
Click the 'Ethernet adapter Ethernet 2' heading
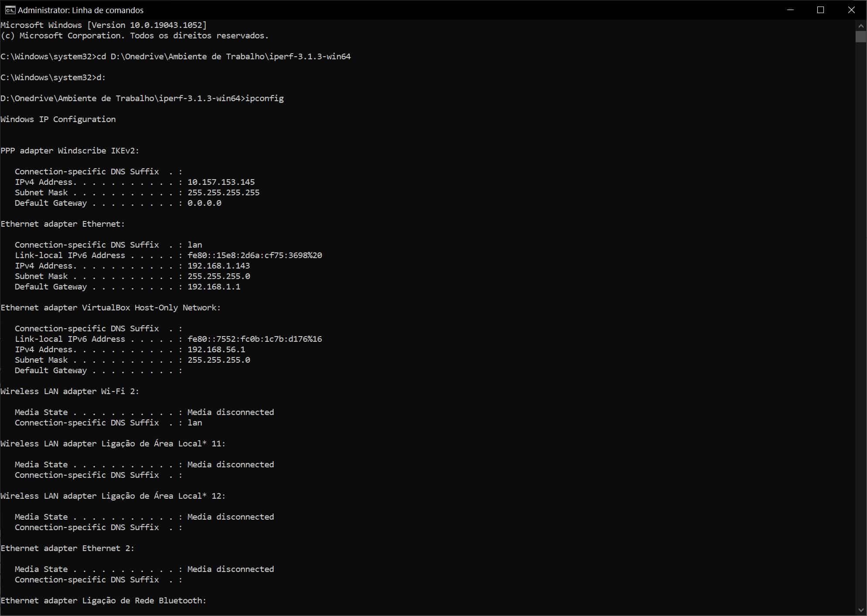pyautogui.click(x=67, y=548)
